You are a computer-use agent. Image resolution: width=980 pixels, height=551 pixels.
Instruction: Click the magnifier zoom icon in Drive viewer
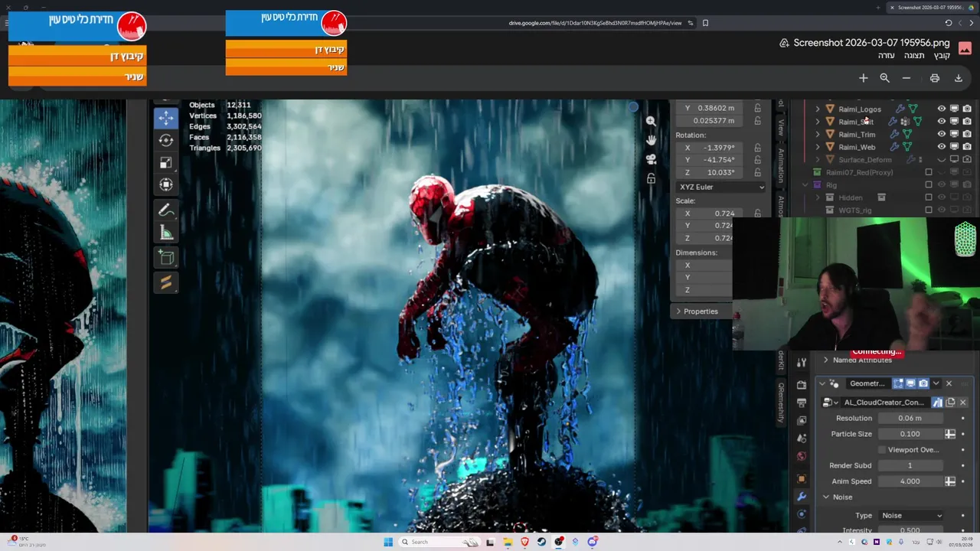tap(884, 78)
